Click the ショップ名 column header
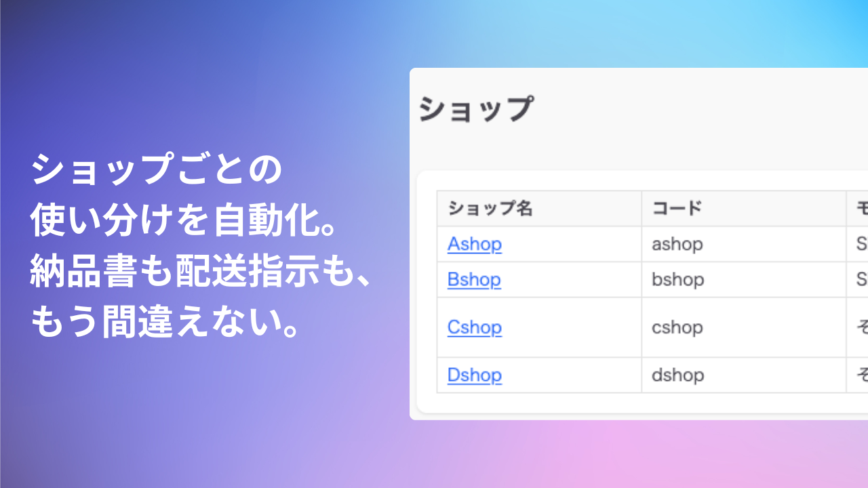Image resolution: width=868 pixels, height=488 pixels. [x=490, y=209]
